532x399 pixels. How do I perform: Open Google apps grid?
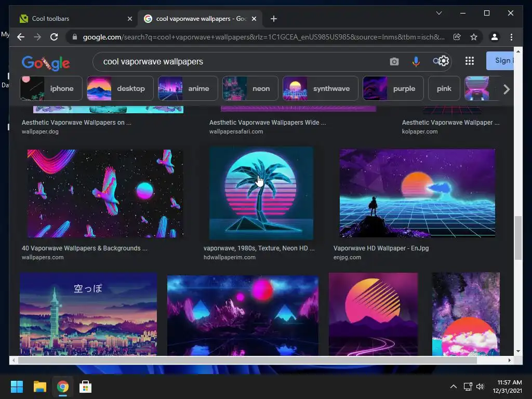point(470,61)
